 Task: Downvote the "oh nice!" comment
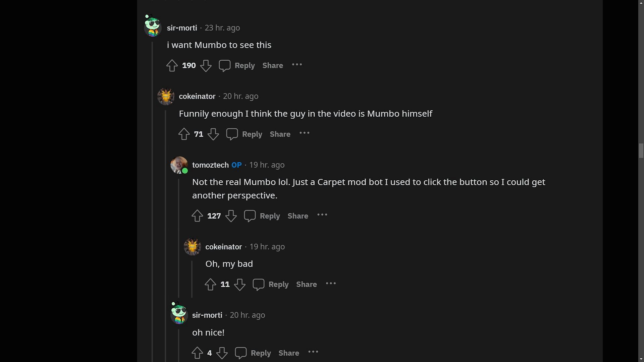point(222,353)
